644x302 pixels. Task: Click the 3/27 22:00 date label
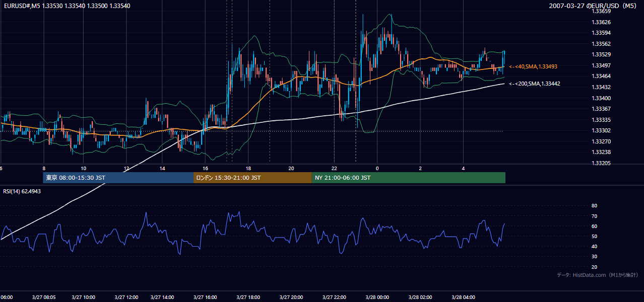[334, 297]
